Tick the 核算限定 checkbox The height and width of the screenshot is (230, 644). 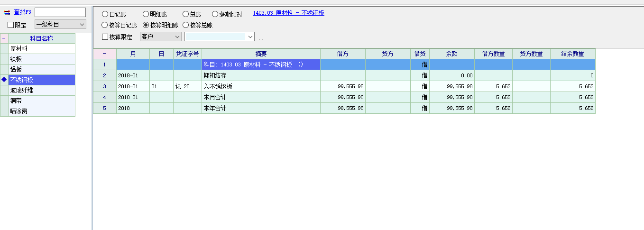[x=105, y=37]
